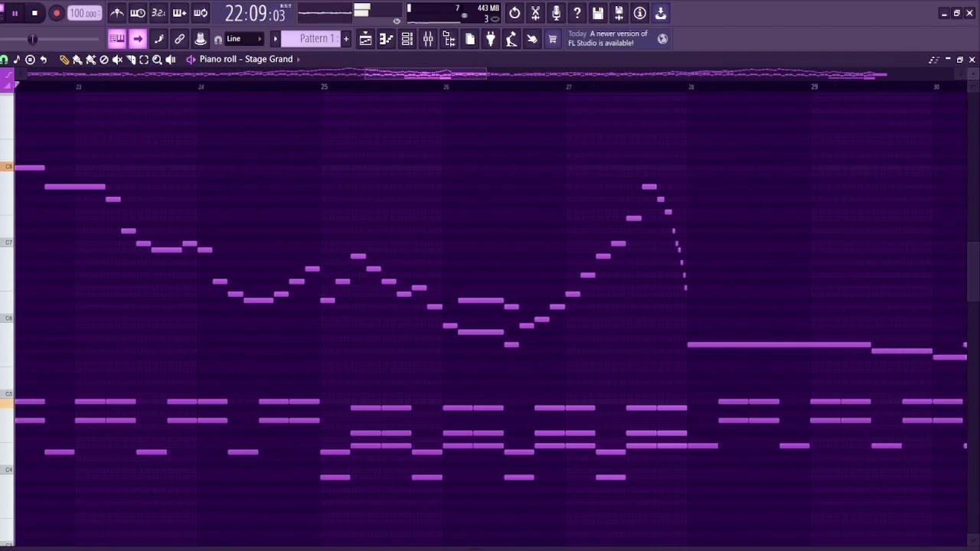Image resolution: width=980 pixels, height=551 pixels.
Task: Click the download export icon
Action: tap(660, 13)
